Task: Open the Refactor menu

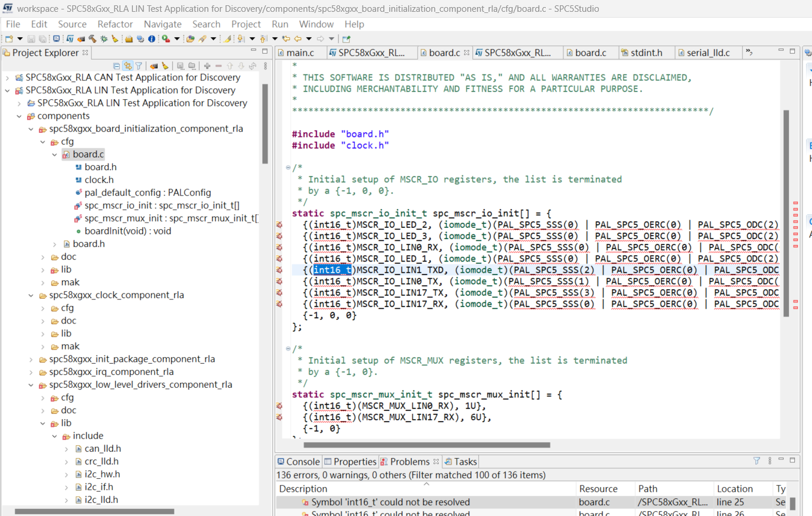Action: tap(115, 24)
